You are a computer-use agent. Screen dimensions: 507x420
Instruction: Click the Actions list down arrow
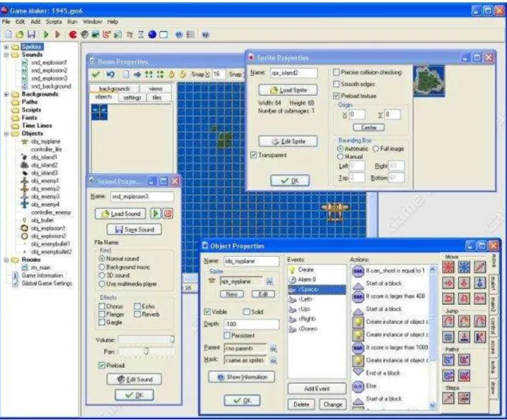(433, 405)
